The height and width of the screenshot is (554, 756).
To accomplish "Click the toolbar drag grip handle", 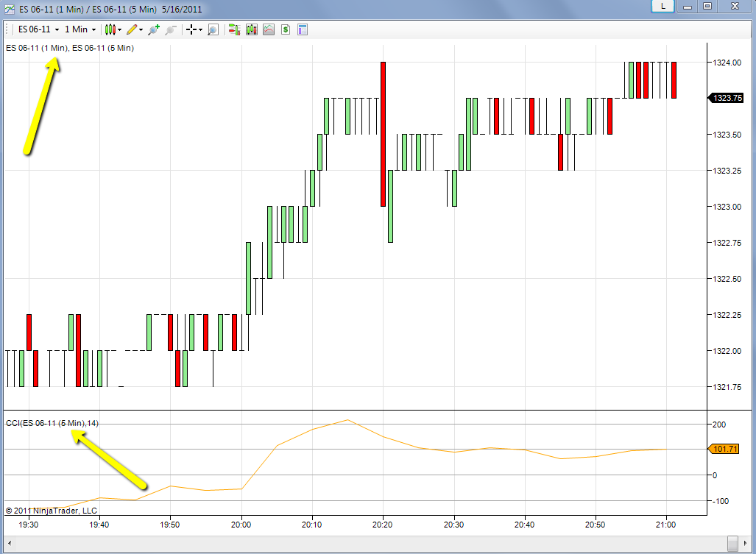I will coord(7,30).
